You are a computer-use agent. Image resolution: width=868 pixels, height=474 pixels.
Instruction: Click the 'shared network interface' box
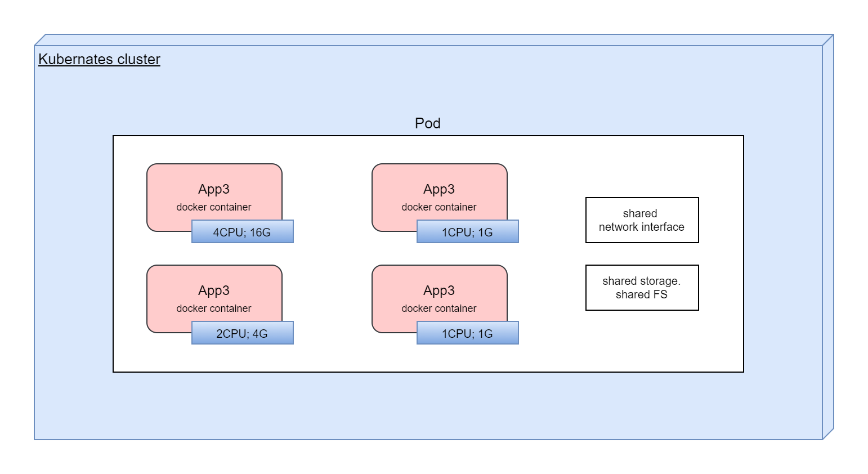tap(642, 220)
